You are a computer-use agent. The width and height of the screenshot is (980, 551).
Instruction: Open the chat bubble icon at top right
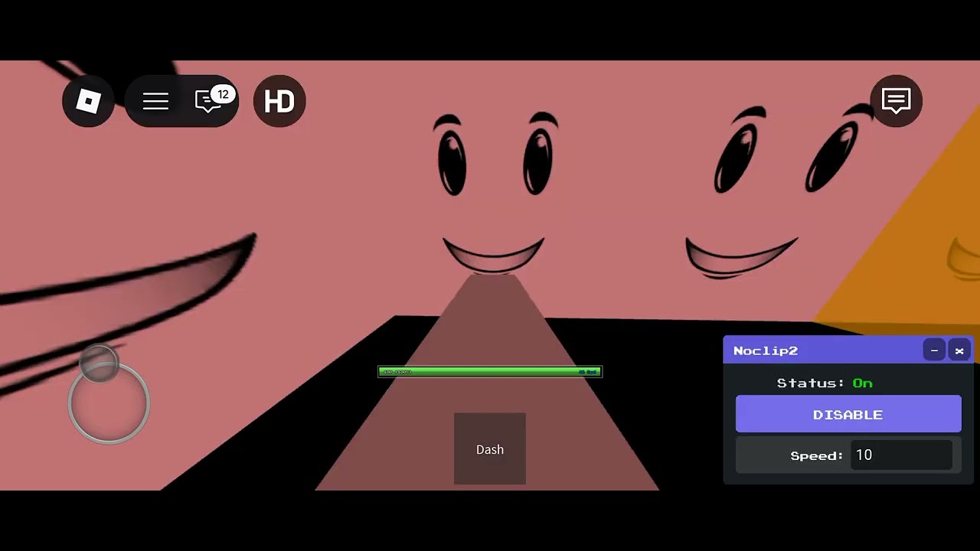[x=897, y=101]
